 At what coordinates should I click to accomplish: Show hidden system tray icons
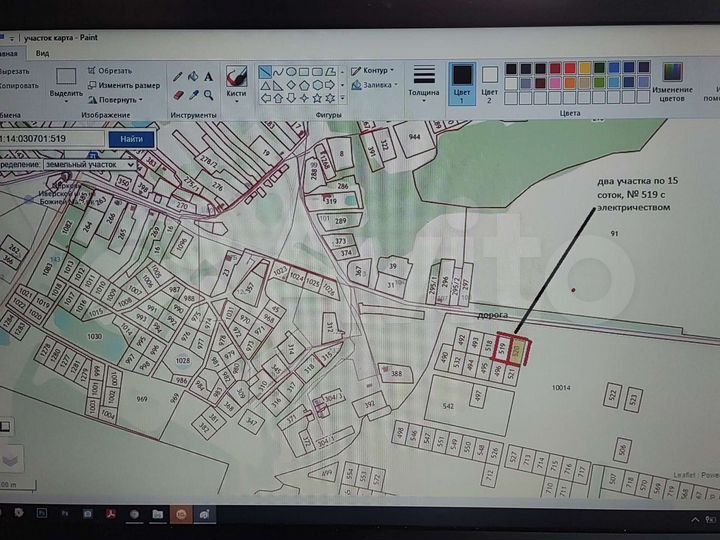(695, 519)
